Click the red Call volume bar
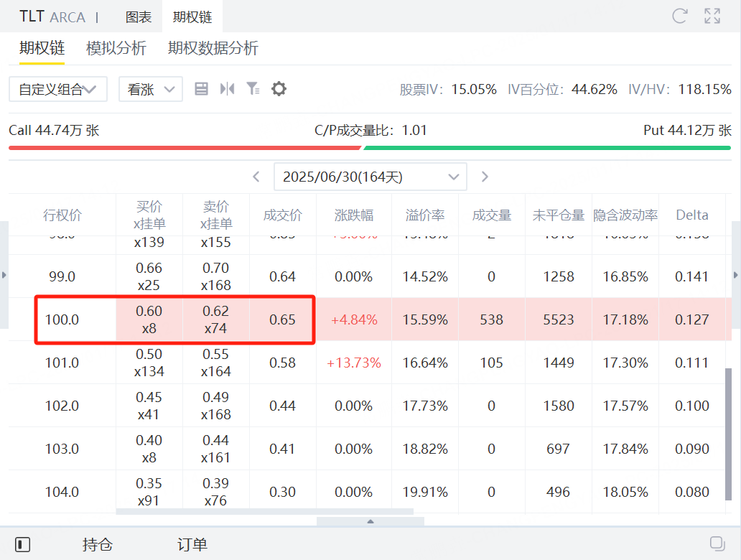The image size is (741, 560). 185,148
